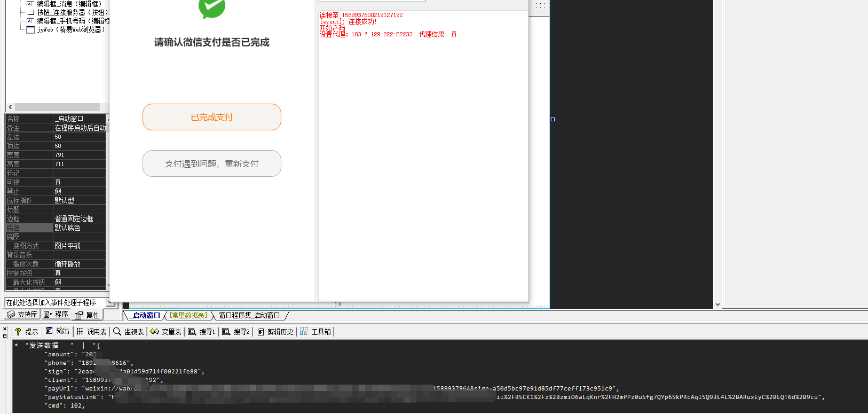This screenshot has height=414, width=868.
Task: Click the log line starting with 连接至
Action: [361, 15]
